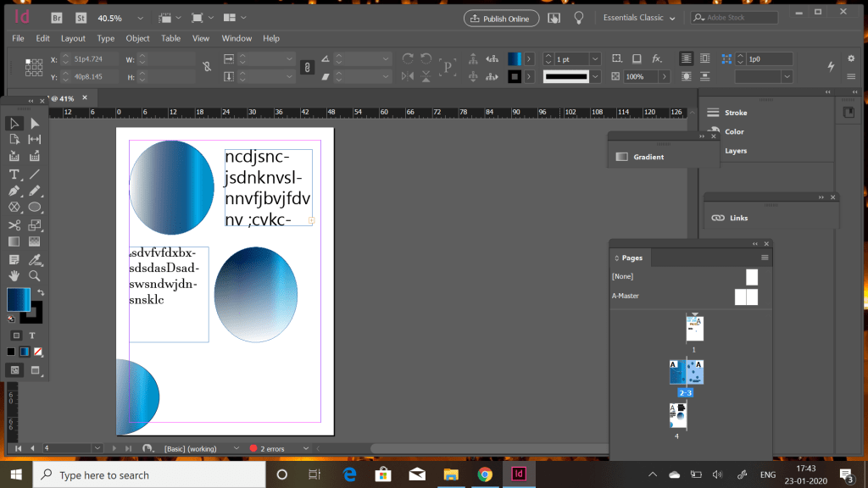Open the Links panel
Image resolution: width=868 pixels, height=488 pixels.
click(x=737, y=218)
